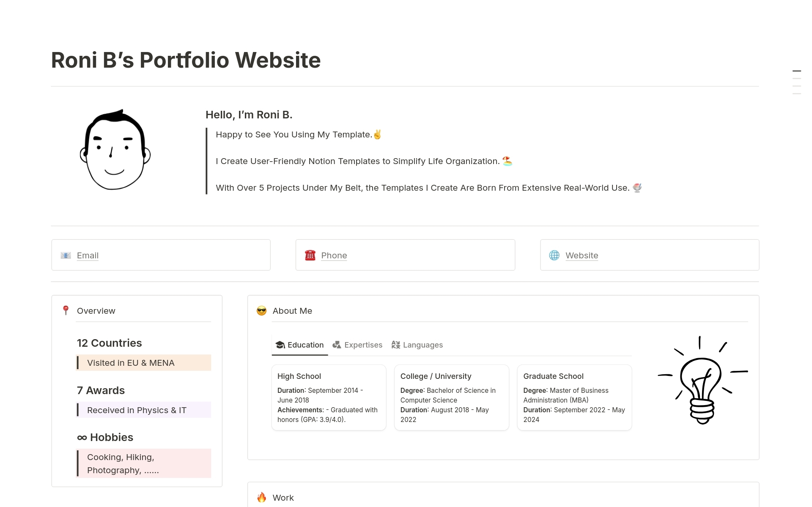Click the duration September 2022 - May 2024
The image size is (812, 507).
tap(574, 415)
